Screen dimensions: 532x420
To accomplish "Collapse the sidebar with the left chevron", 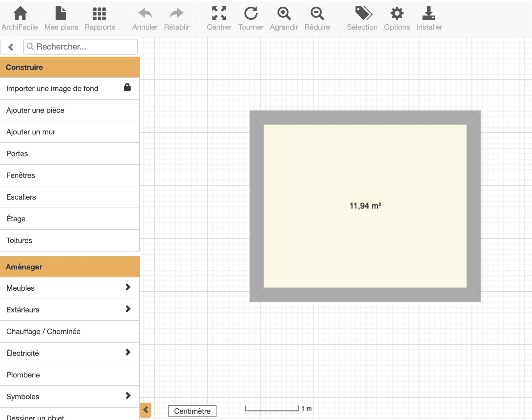I will (x=11, y=47).
